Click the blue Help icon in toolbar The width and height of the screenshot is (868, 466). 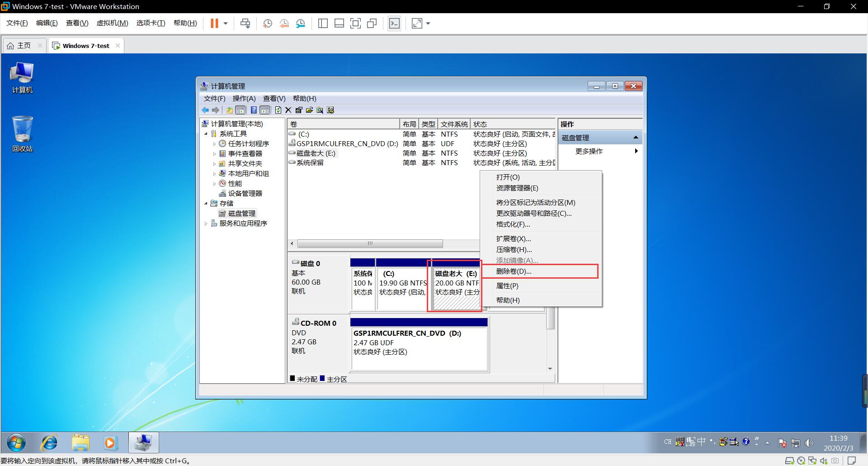point(254,110)
